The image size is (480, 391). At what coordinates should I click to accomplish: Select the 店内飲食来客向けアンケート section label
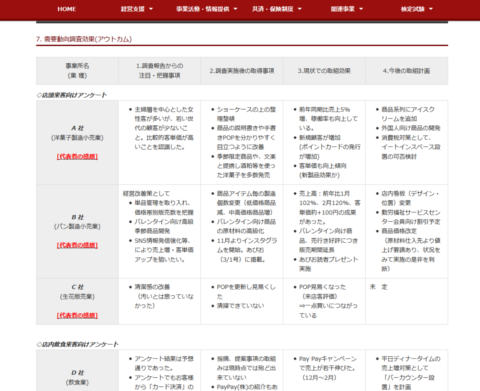click(x=77, y=344)
